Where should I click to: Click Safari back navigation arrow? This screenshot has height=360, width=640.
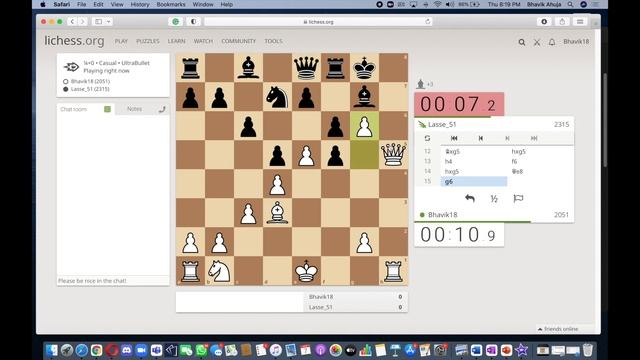click(72, 22)
